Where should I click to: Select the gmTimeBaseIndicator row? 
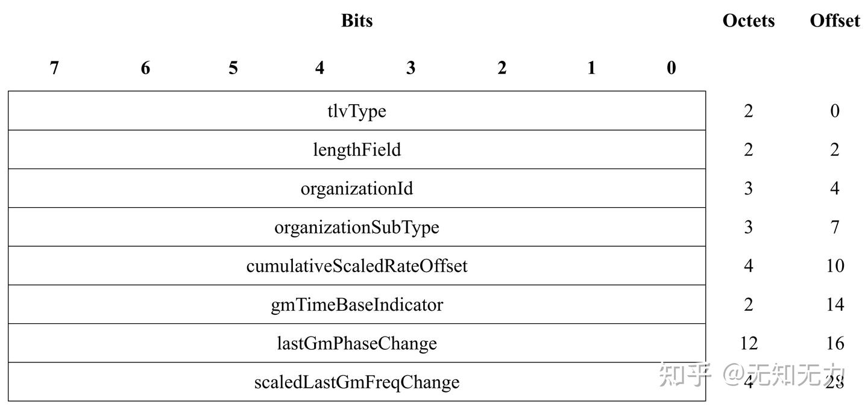357,305
